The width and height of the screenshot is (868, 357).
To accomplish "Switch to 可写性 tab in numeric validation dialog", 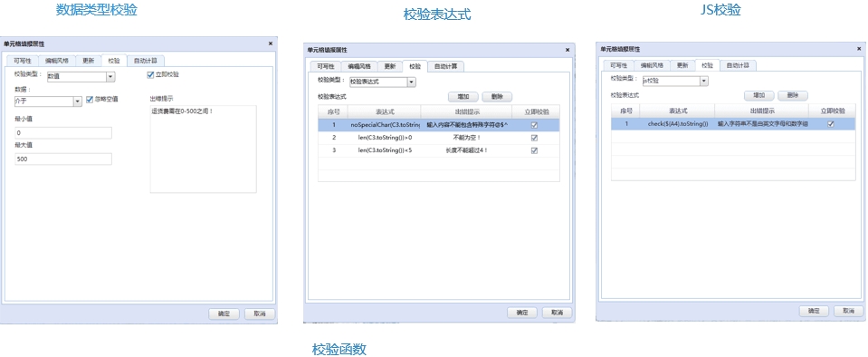I will (23, 61).
